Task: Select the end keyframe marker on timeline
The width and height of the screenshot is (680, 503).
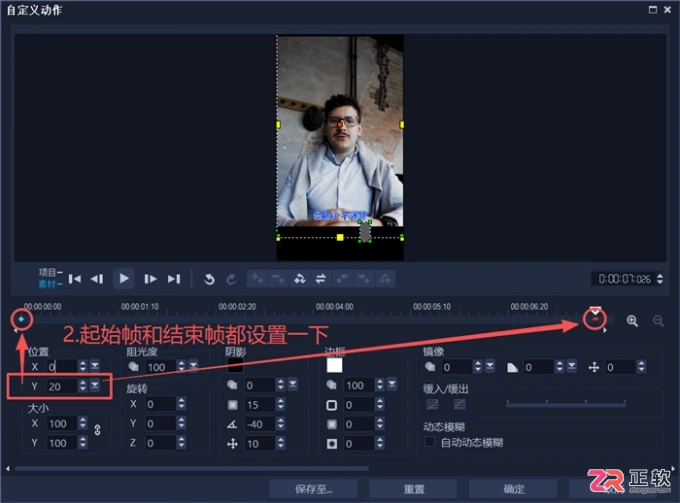Action: pos(595,320)
